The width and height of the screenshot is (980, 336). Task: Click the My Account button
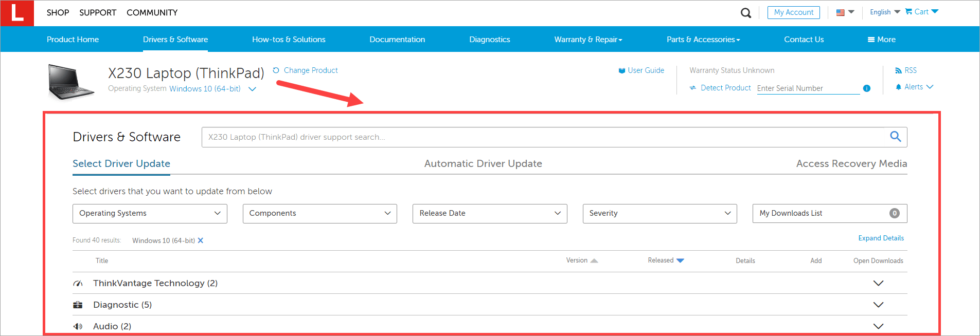tap(793, 12)
